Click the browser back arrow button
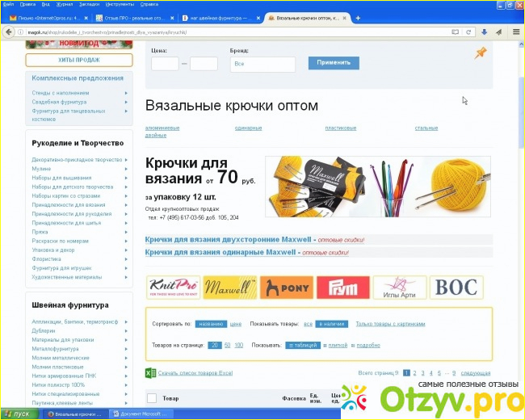The image size is (525, 420). pos(8,31)
